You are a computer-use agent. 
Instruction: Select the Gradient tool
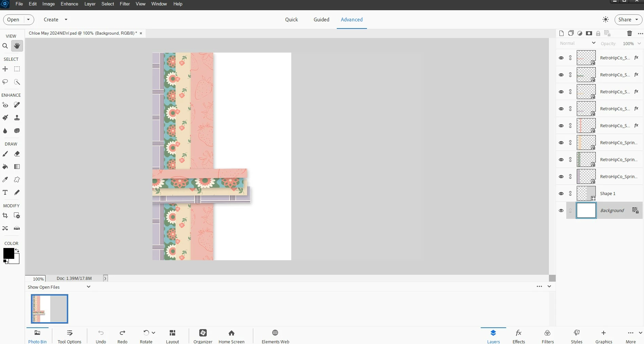[17, 167]
